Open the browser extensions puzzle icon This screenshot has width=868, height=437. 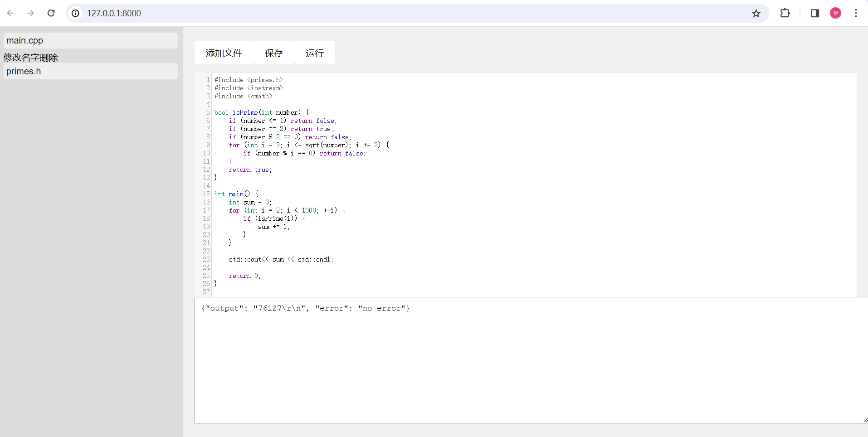pos(785,13)
